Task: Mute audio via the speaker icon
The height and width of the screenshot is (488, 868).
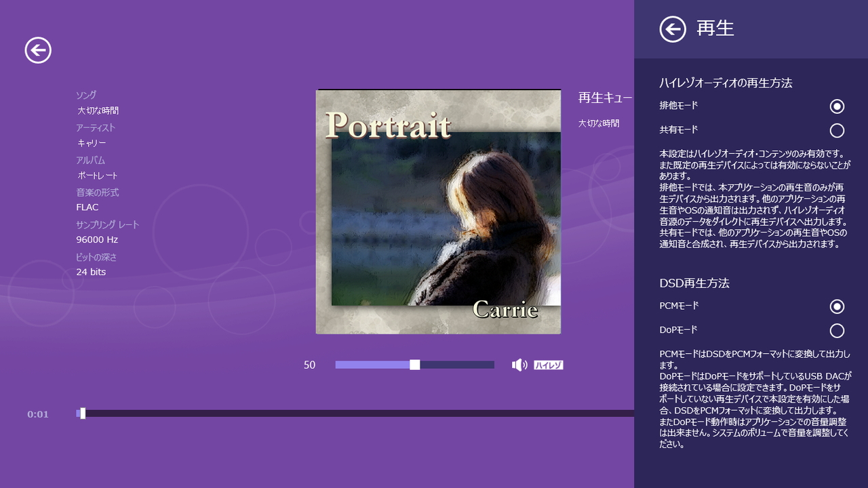Action: click(x=519, y=365)
